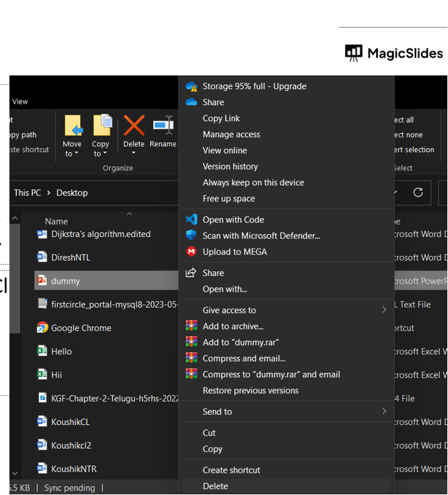Click the KoushikCL Word file icon
The width and height of the screenshot is (448, 495).
42,422
